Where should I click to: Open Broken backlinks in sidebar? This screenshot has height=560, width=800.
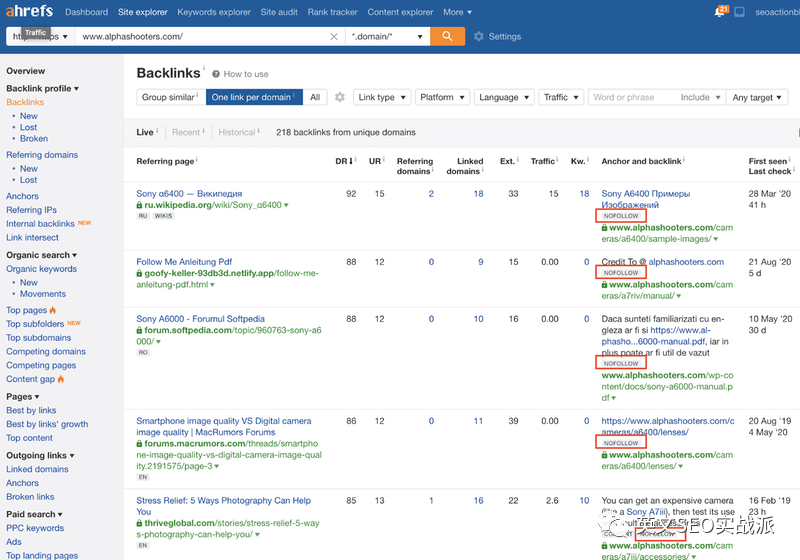click(34, 139)
